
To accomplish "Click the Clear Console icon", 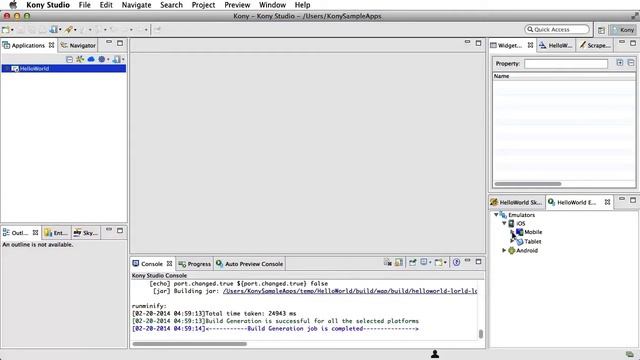I will 388,262.
